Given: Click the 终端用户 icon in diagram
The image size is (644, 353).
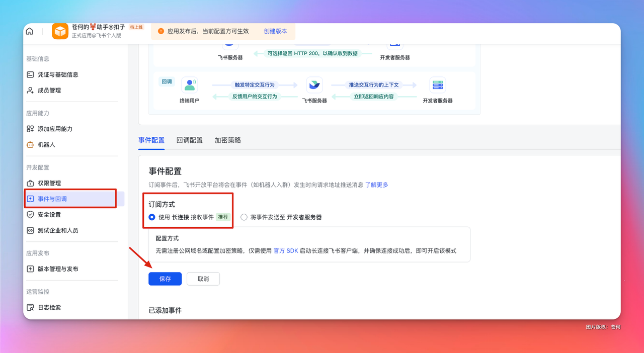Looking at the screenshot, I should (x=190, y=85).
